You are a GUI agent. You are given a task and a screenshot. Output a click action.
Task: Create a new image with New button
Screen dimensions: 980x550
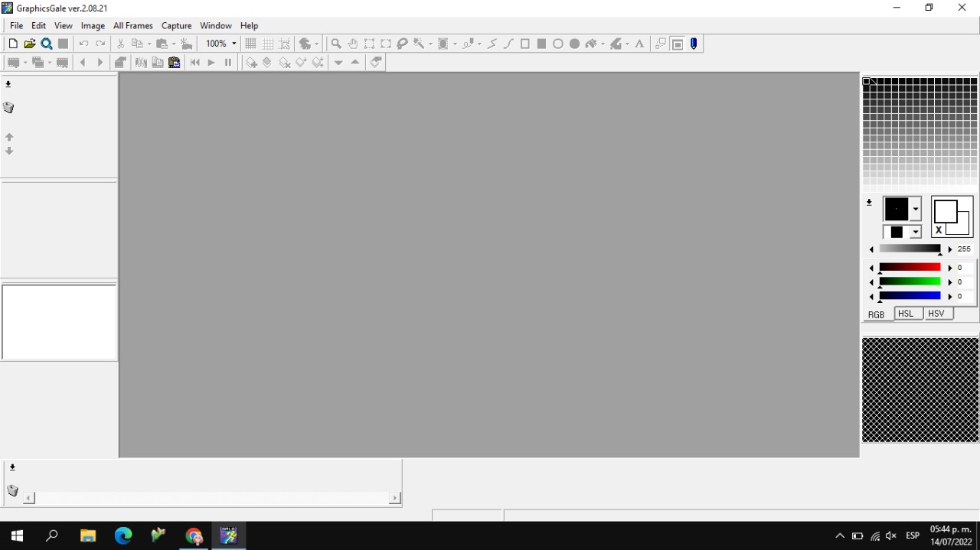click(x=13, y=44)
